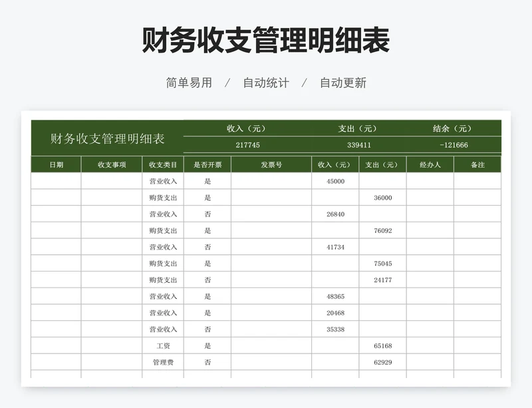Click the expense cell showing 65168

(x=380, y=345)
